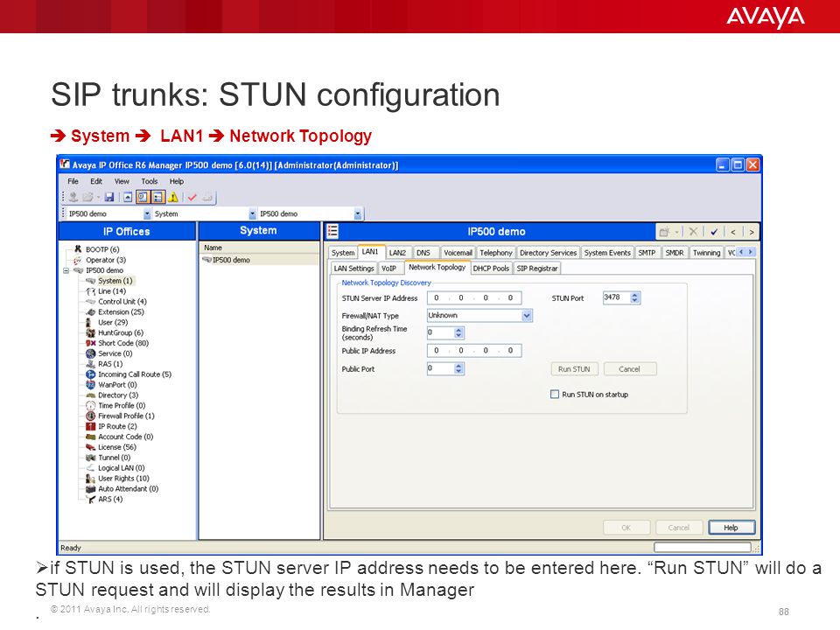Image resolution: width=840 pixels, height=630 pixels.
Task: Select User Rights (10) tree item
Action: 123,479
